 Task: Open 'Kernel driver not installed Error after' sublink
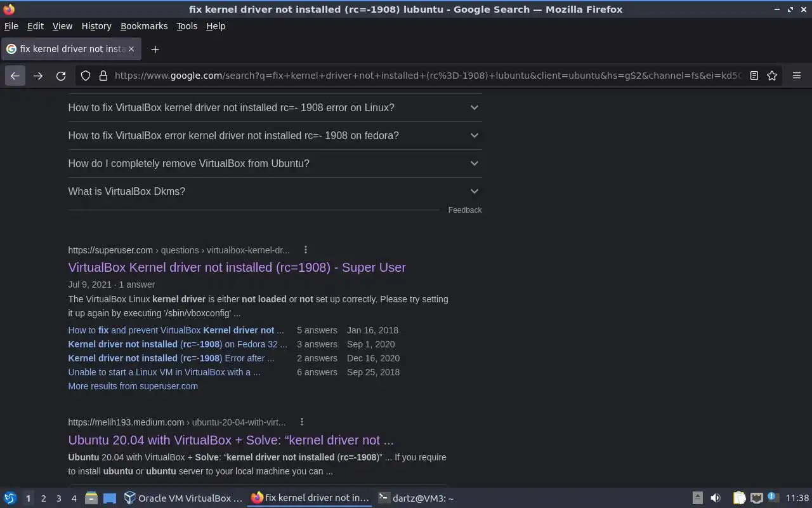point(171,358)
